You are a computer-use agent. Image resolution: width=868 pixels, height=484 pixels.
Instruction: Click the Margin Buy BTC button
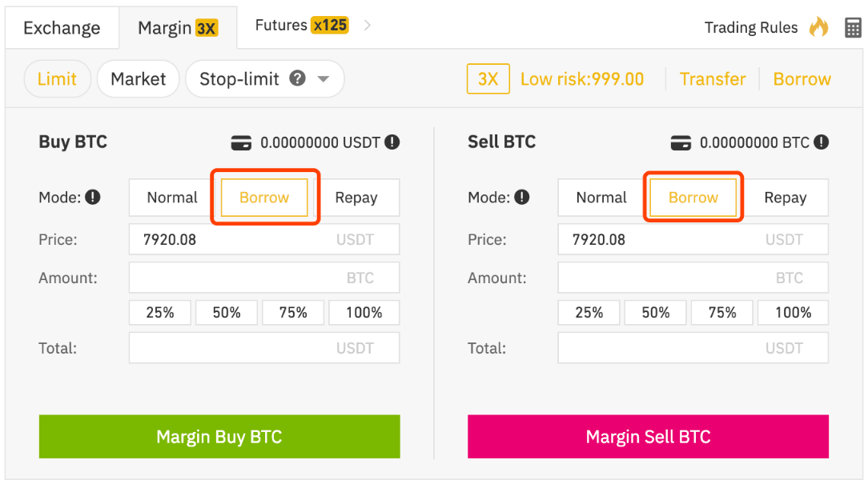[x=219, y=436]
